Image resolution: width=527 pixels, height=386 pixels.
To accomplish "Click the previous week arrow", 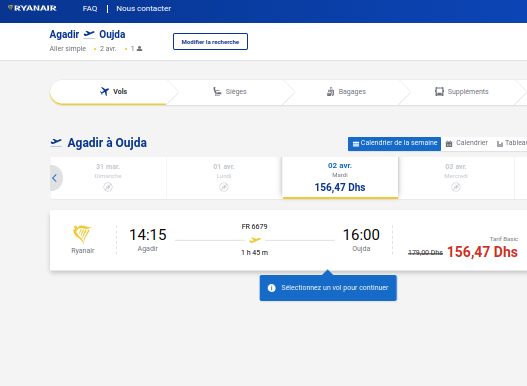I will (x=55, y=178).
